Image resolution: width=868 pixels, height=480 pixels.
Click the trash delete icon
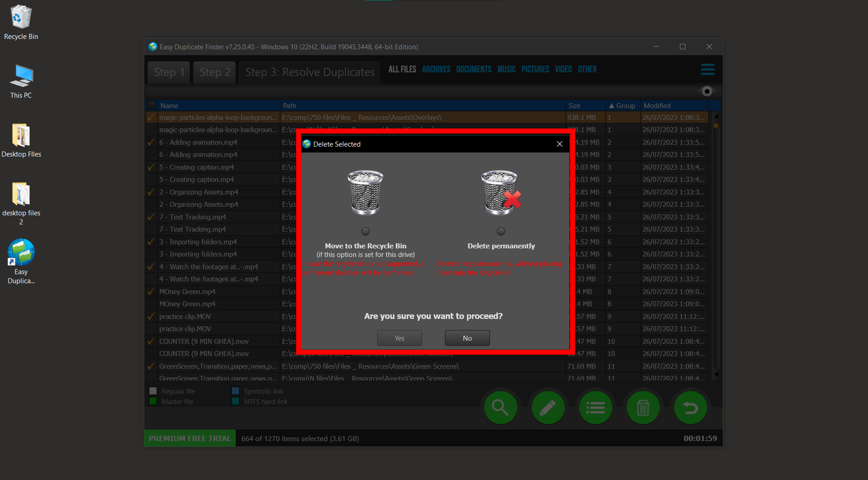[643, 407]
